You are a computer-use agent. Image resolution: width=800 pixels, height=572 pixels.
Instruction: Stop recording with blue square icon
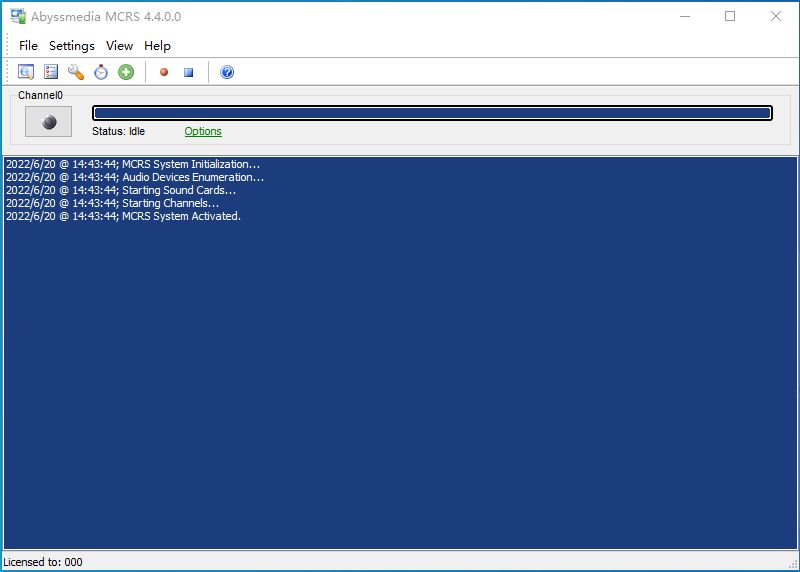189,72
